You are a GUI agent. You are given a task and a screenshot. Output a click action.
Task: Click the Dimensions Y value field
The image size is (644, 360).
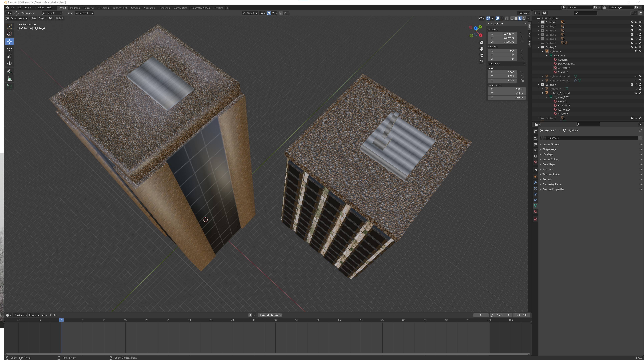tap(507, 93)
